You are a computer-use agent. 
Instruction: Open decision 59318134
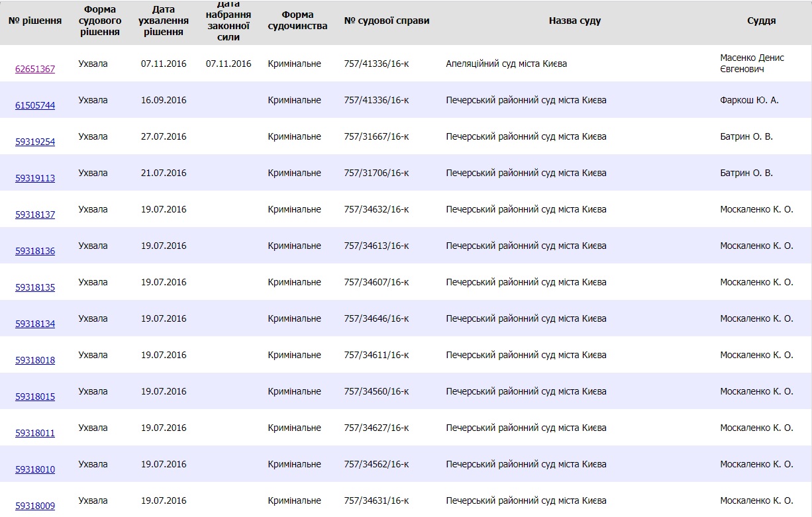[x=35, y=324]
